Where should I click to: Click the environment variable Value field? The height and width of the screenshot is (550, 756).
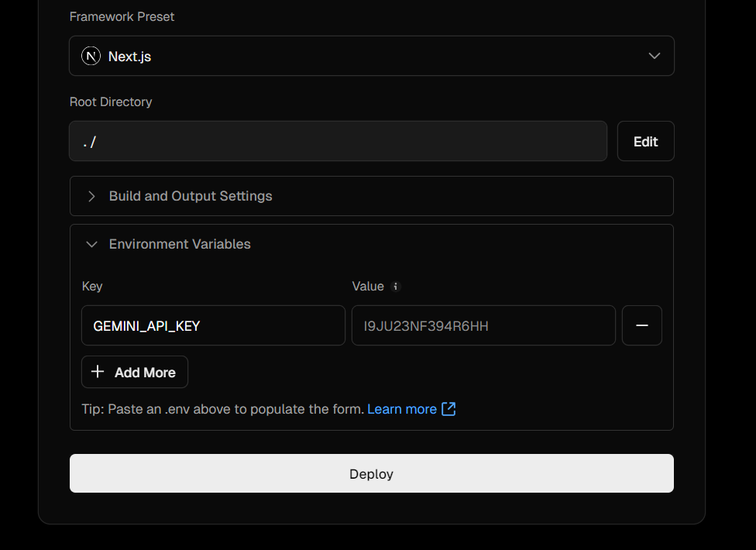click(x=483, y=325)
